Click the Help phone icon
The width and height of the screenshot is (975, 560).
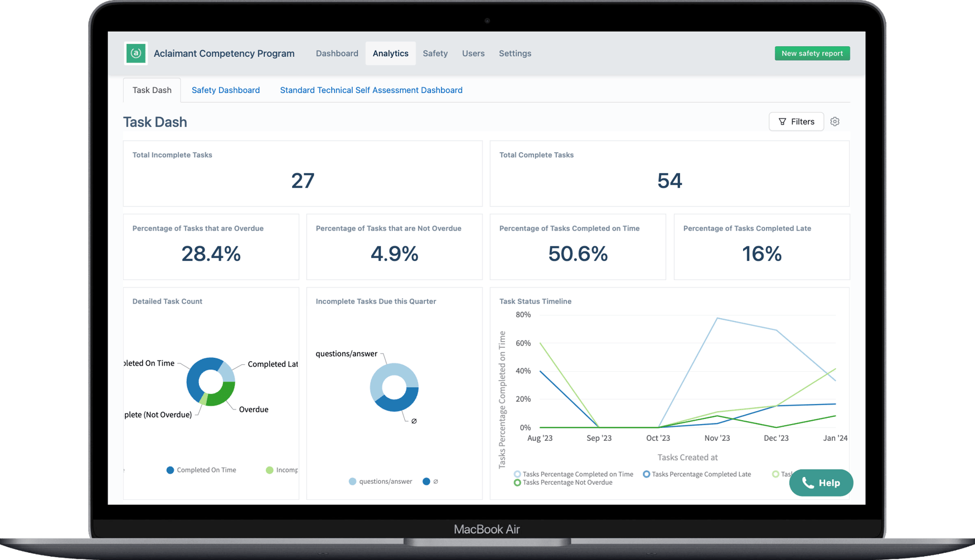[807, 483]
